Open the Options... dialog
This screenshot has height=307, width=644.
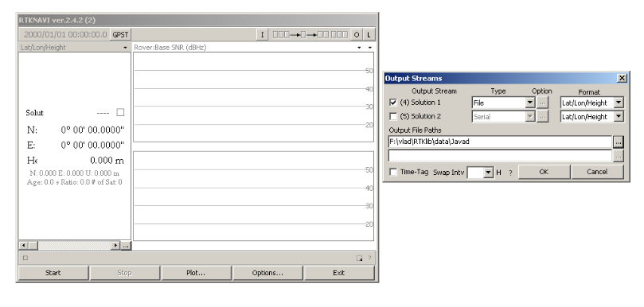tap(267, 273)
